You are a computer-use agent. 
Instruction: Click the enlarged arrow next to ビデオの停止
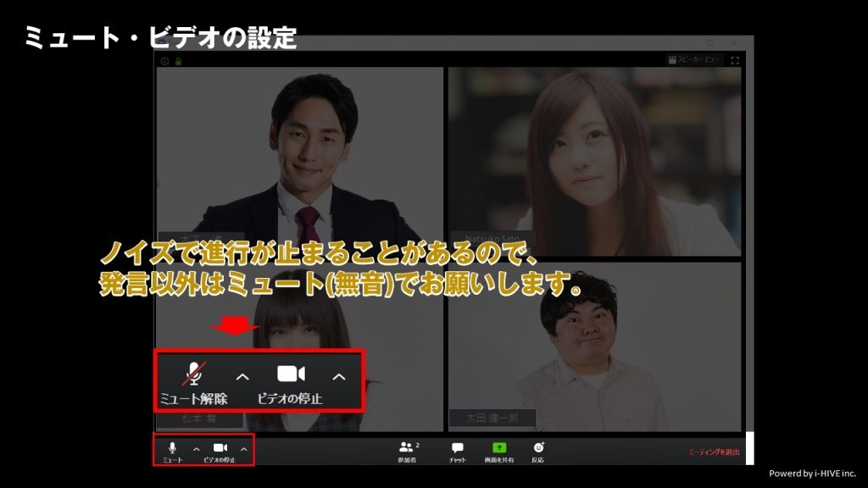339,376
